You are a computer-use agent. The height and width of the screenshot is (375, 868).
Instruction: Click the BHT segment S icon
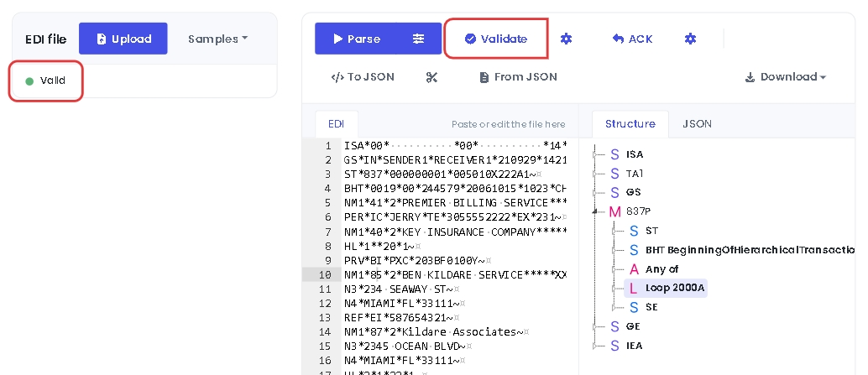634,250
